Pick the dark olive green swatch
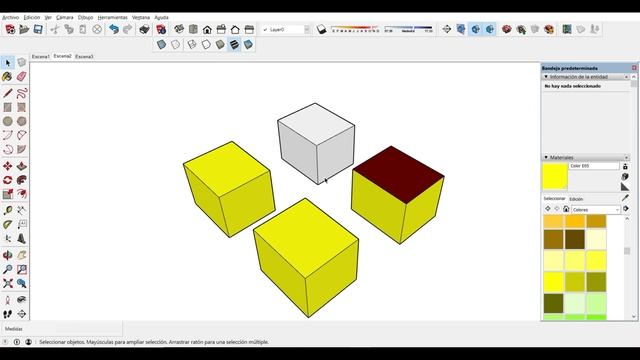The height and width of the screenshot is (360, 640). pyautogui.click(x=553, y=303)
